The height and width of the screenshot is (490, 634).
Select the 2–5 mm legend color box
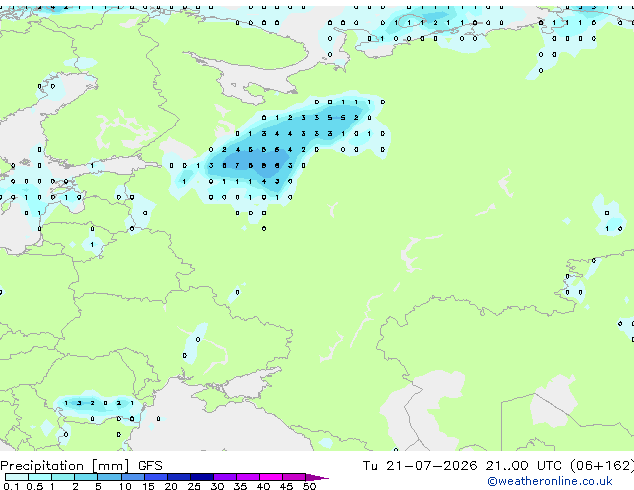tap(86, 477)
